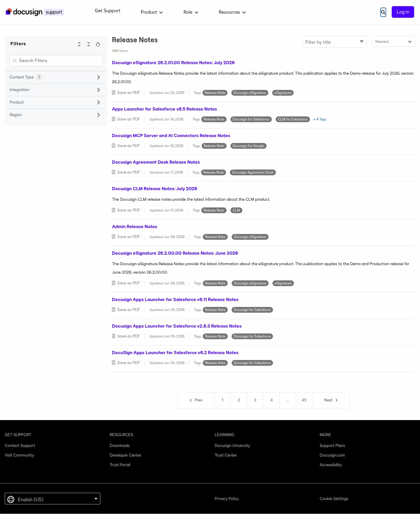
Task: Save Apps Launcher v8.5 notes as PDF
Action: (x=126, y=119)
